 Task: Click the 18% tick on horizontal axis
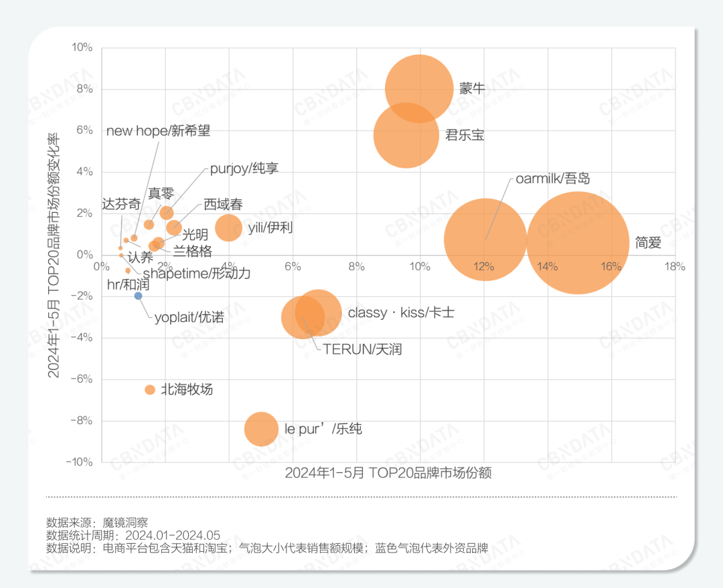(x=674, y=266)
